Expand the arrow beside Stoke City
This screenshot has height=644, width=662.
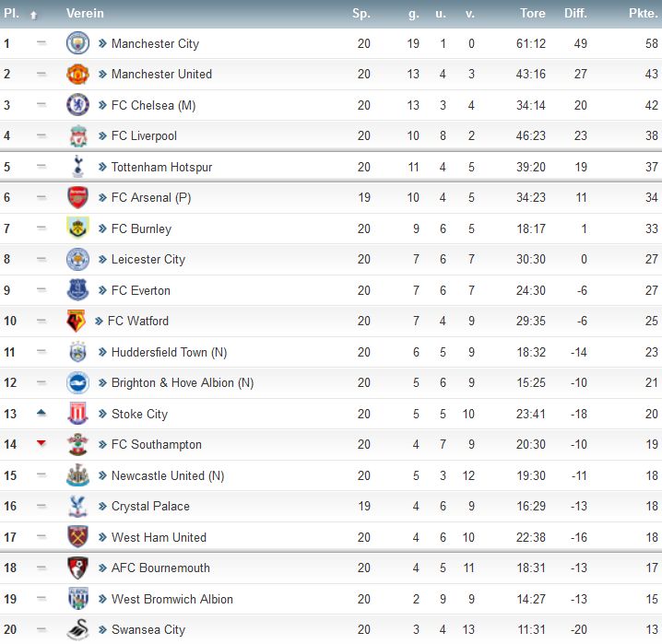[x=103, y=414]
